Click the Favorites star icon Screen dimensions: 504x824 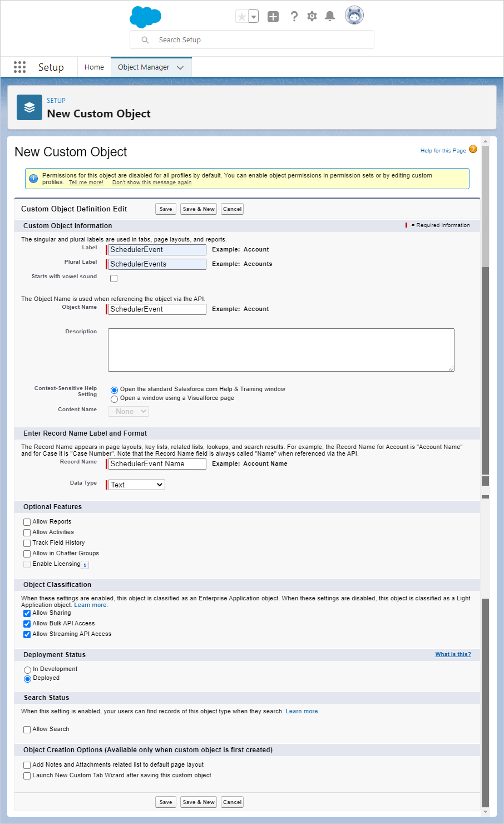pos(241,17)
